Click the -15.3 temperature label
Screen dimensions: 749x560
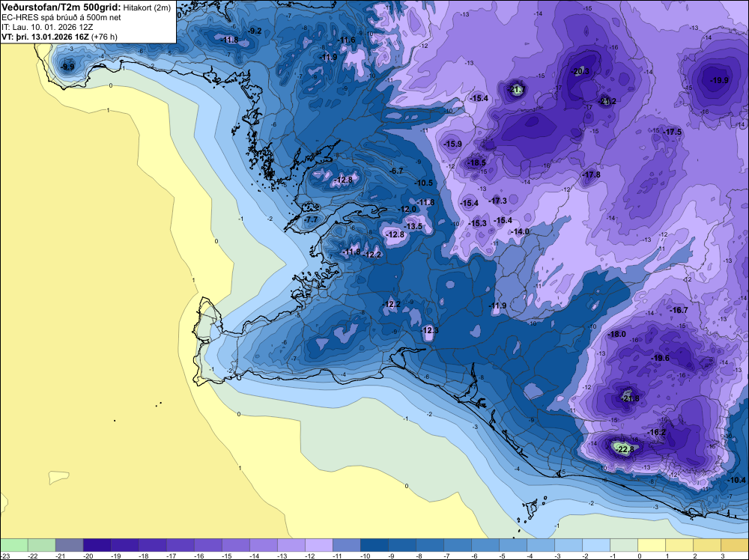478,223
